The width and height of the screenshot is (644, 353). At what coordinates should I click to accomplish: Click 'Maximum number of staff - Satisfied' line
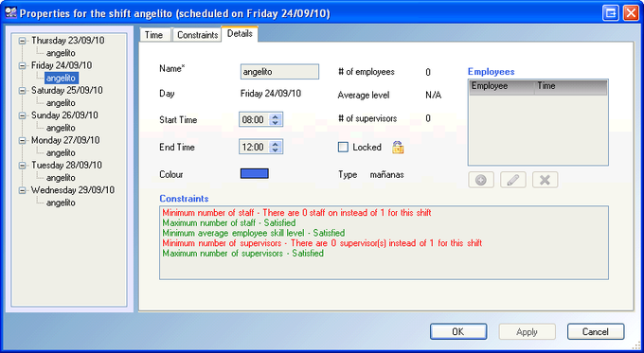[x=229, y=223]
